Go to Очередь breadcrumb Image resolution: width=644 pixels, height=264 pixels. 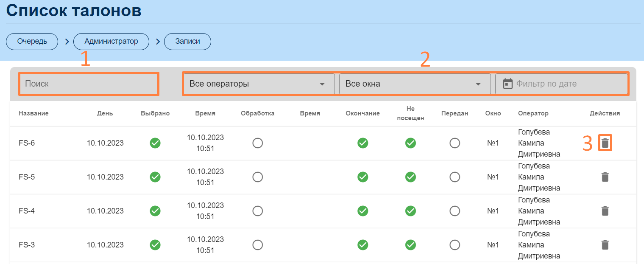(x=32, y=42)
